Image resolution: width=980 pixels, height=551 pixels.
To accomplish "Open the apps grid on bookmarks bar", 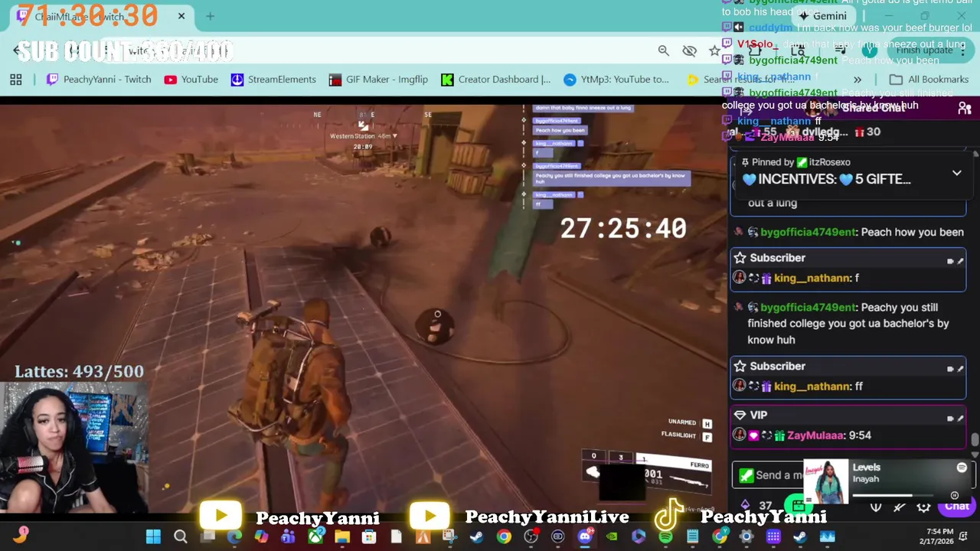I will click(x=15, y=80).
